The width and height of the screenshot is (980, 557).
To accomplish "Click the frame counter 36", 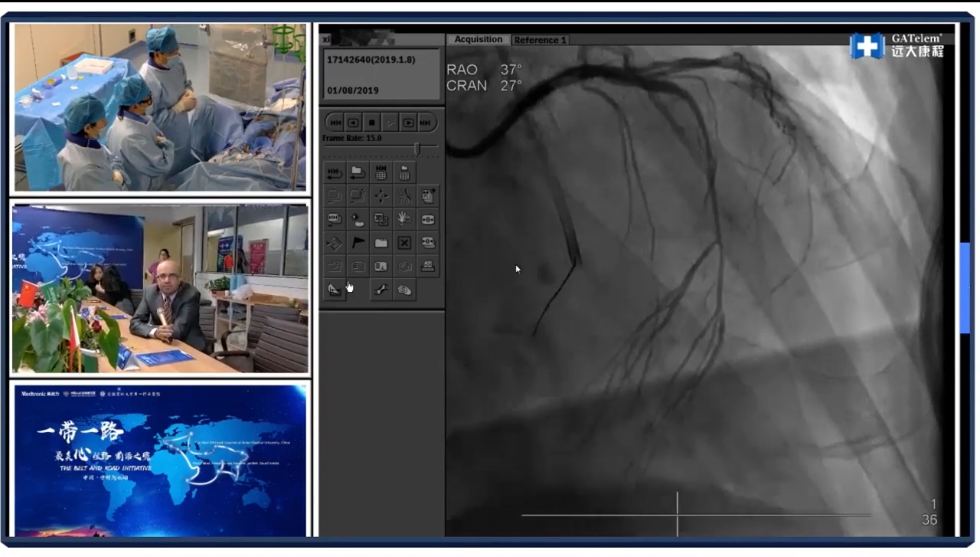I will point(929,520).
